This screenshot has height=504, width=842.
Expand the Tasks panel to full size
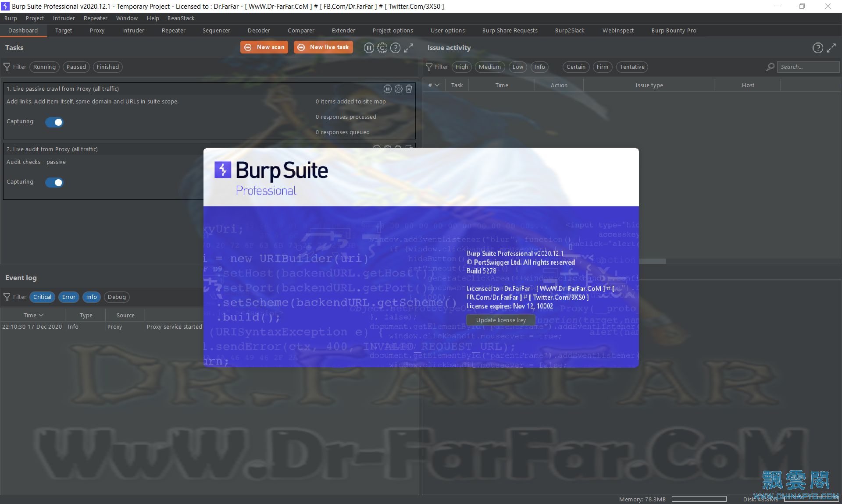(x=408, y=48)
